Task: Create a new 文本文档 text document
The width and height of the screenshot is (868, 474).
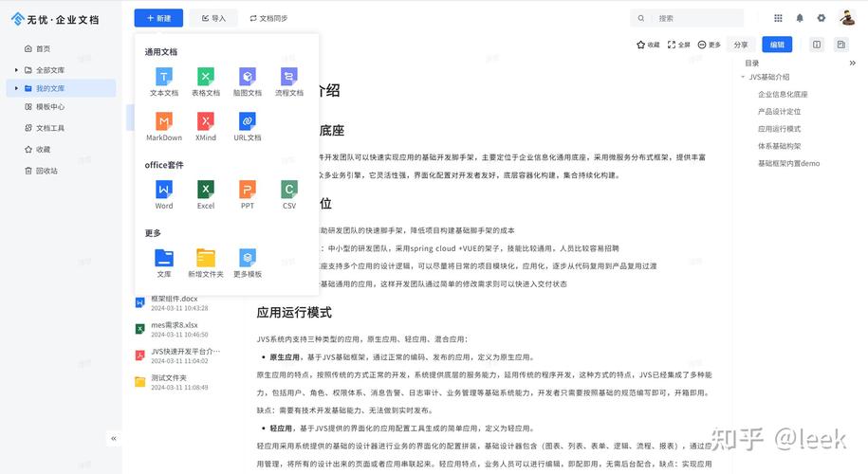Action: (x=164, y=82)
